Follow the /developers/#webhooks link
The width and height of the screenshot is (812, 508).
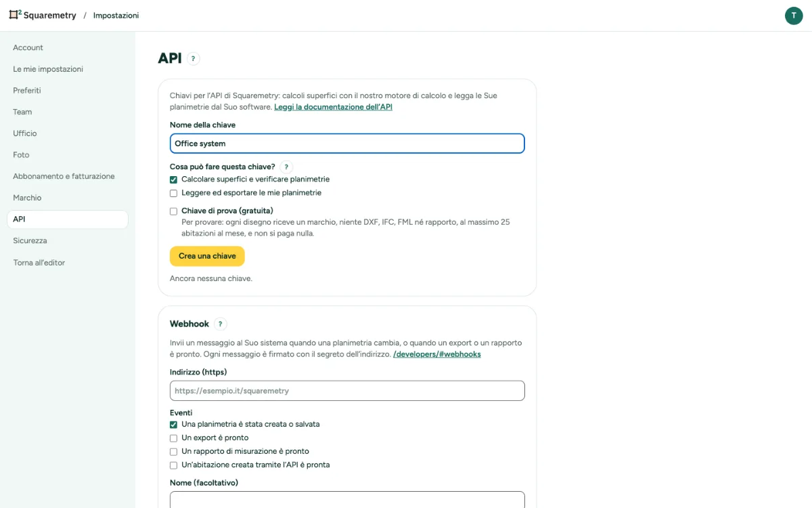(x=437, y=354)
